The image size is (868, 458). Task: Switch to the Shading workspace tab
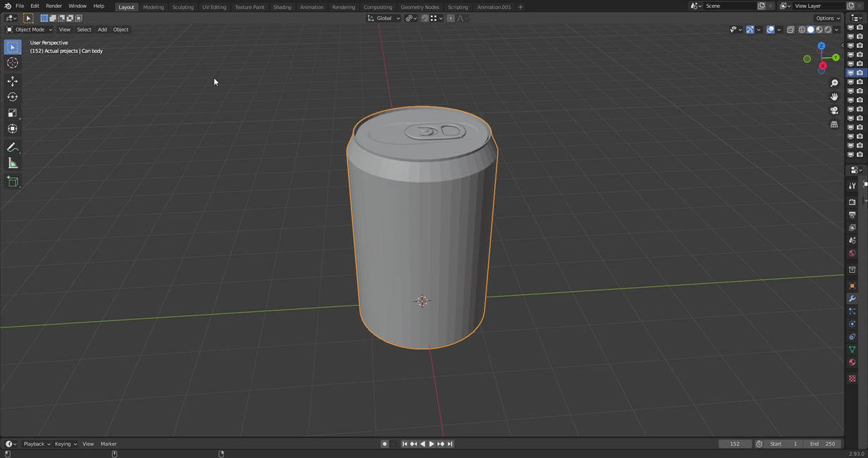282,6
